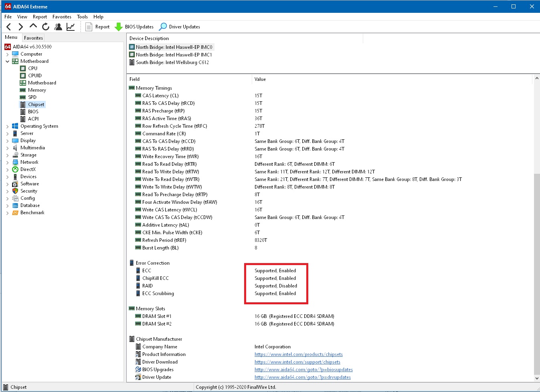The width and height of the screenshot is (540, 392).
Task: Go forward with the right arrow toolbar icon
Action: pyautogui.click(x=21, y=27)
